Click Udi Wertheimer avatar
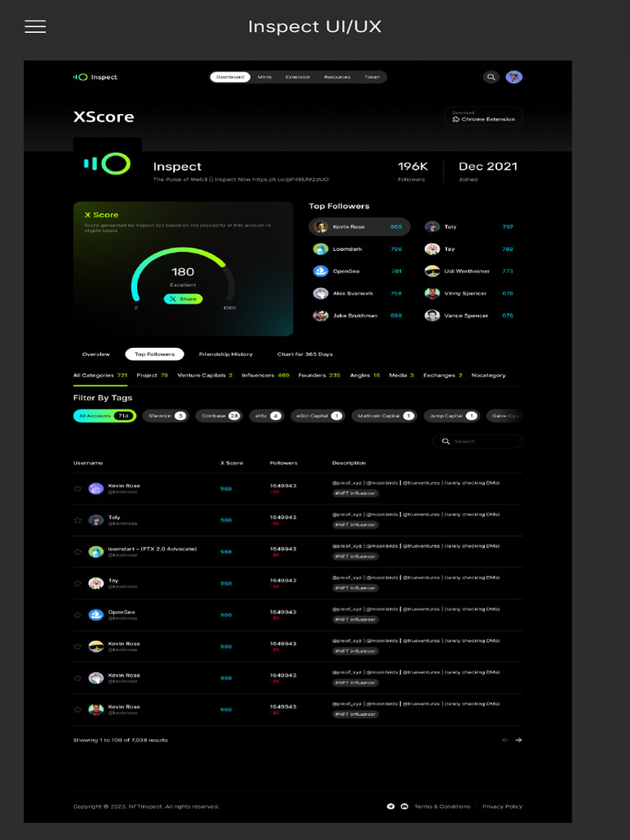The height and width of the screenshot is (840, 630). coord(432,271)
